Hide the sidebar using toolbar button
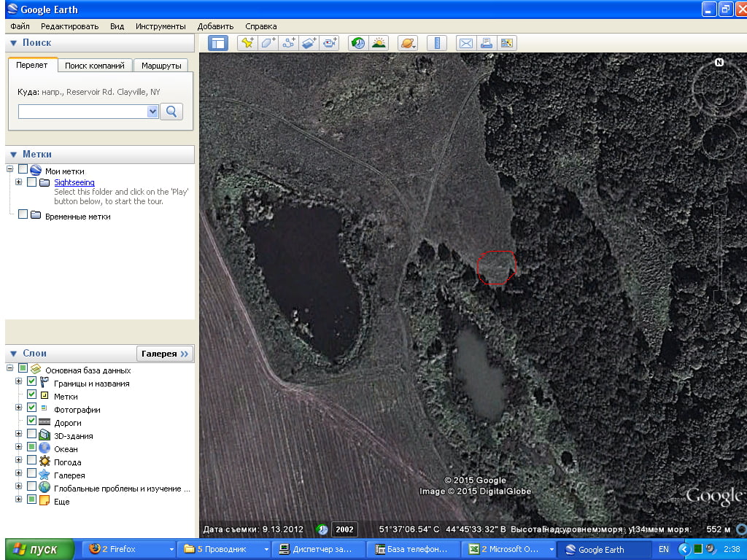This screenshot has height=560, width=747. point(217,43)
